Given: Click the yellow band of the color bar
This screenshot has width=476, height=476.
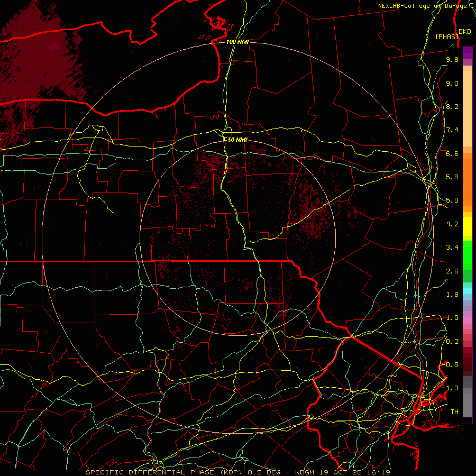Looking at the screenshot, I should point(467,226).
